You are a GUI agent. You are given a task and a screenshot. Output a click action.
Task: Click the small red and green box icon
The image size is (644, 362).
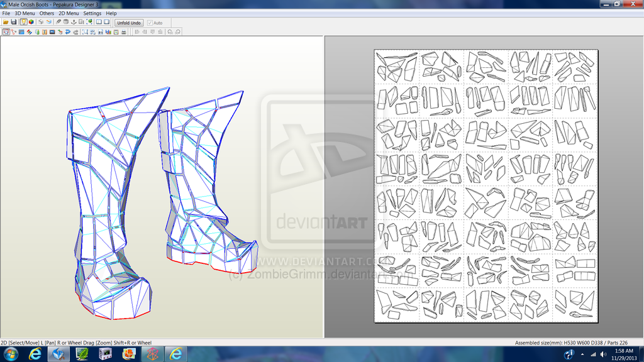pos(60,31)
